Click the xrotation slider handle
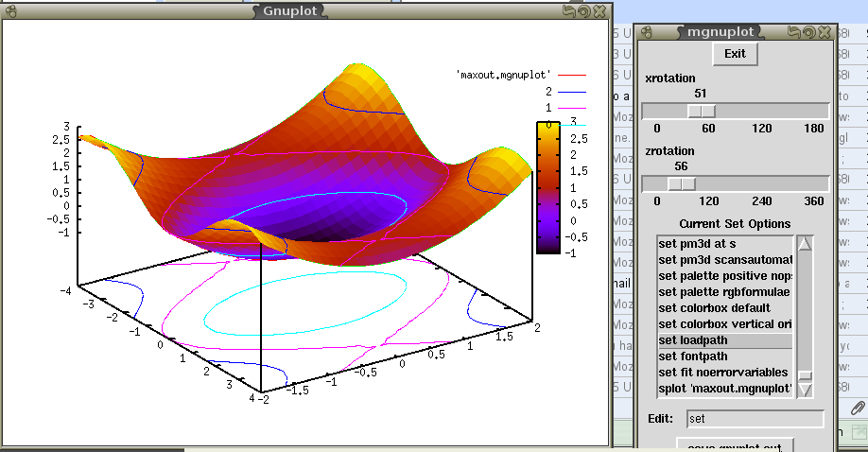Screen dimensions: 868x452 pos(702,112)
